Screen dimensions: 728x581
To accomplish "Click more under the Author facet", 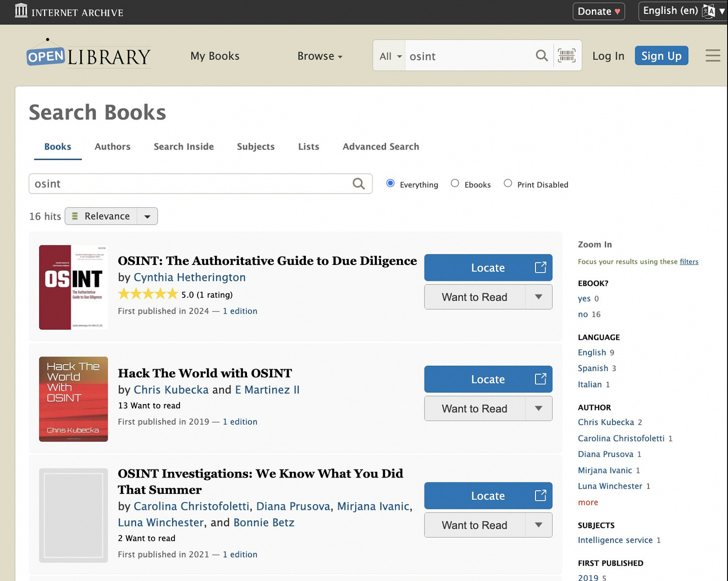I will [588, 502].
